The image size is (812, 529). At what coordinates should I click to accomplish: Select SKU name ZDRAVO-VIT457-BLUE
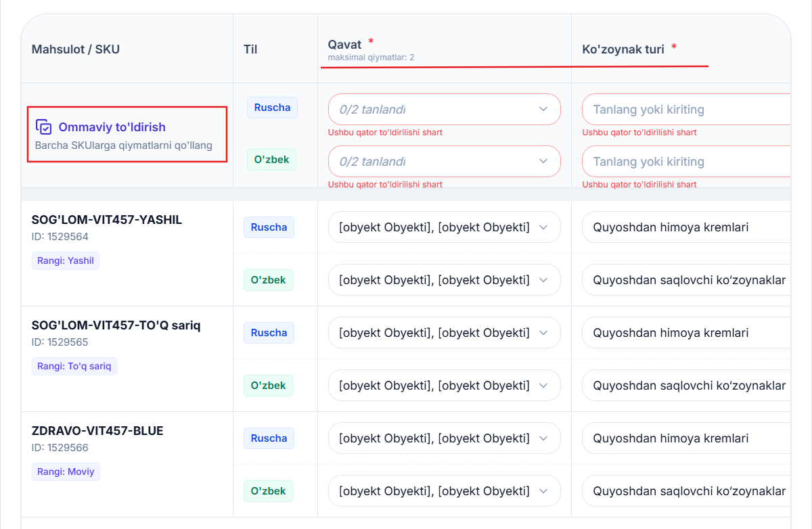pos(97,431)
